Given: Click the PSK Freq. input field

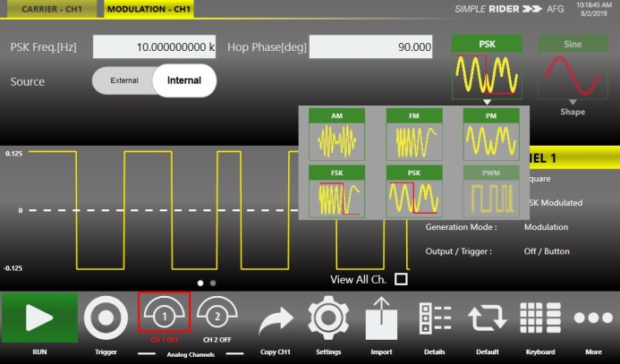Looking at the screenshot, I should pos(155,47).
